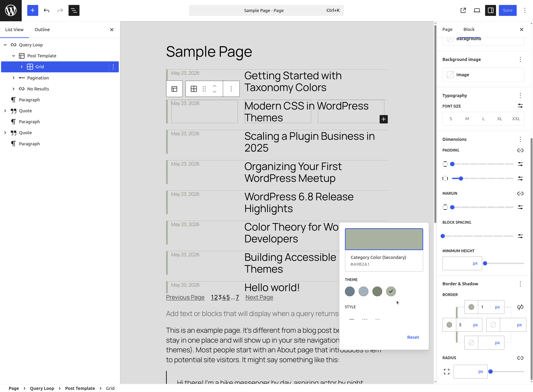The width and height of the screenshot is (533, 392).
Task: Click the Image background button
Action: 483,75
